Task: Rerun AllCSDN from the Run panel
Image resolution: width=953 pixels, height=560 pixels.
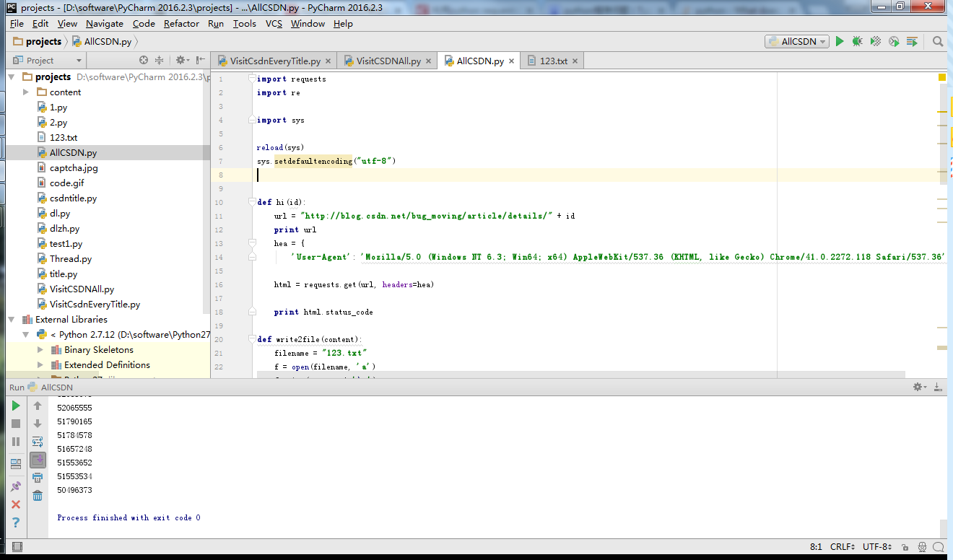Action: 16,406
